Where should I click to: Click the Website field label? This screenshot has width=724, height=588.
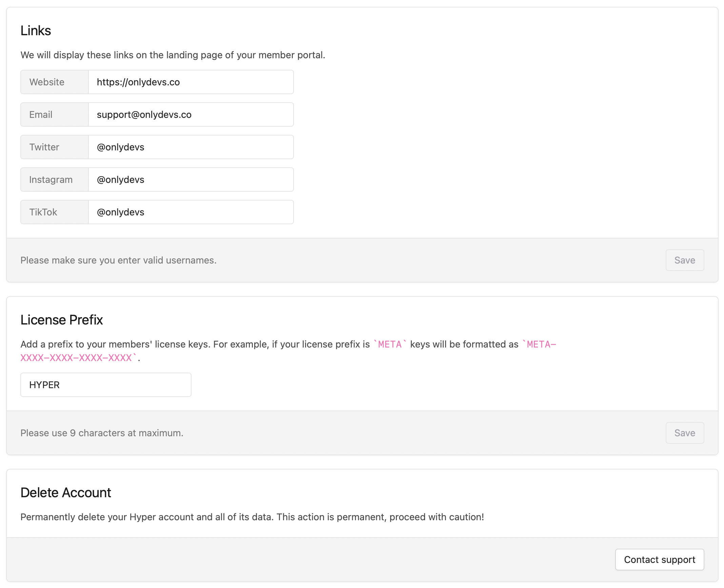(47, 82)
